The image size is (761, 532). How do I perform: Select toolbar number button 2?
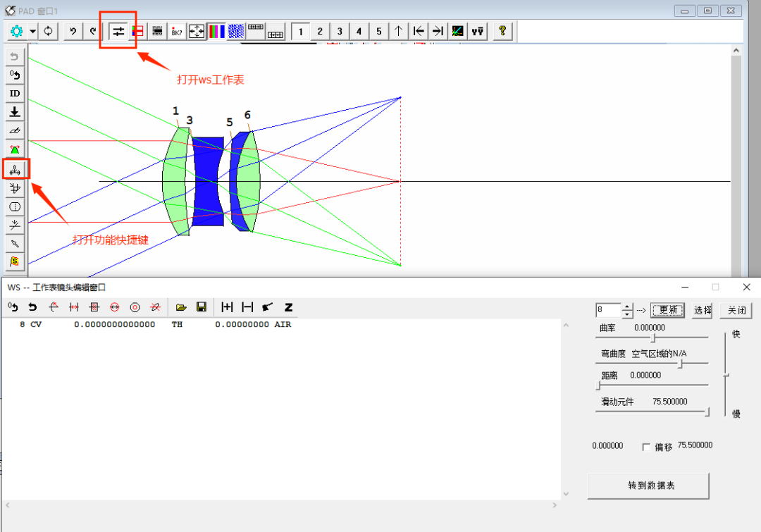[x=320, y=32]
